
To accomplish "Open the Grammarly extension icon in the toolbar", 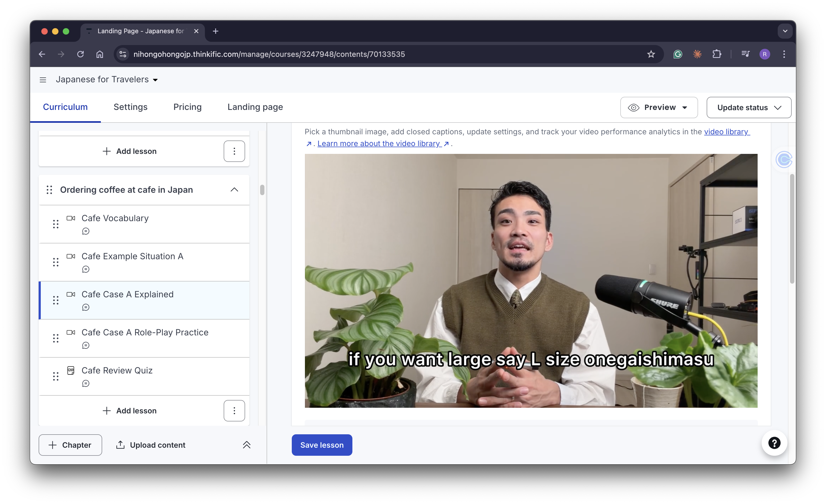I will pos(677,54).
